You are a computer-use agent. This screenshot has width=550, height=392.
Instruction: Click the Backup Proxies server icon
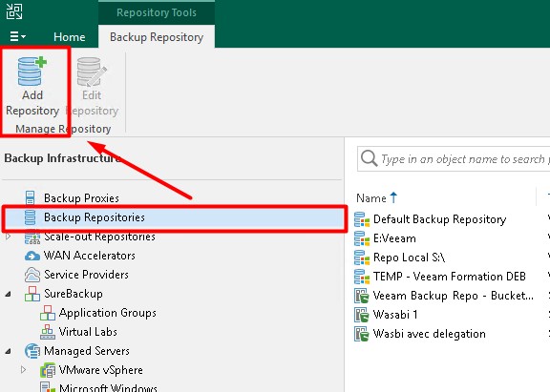point(31,197)
